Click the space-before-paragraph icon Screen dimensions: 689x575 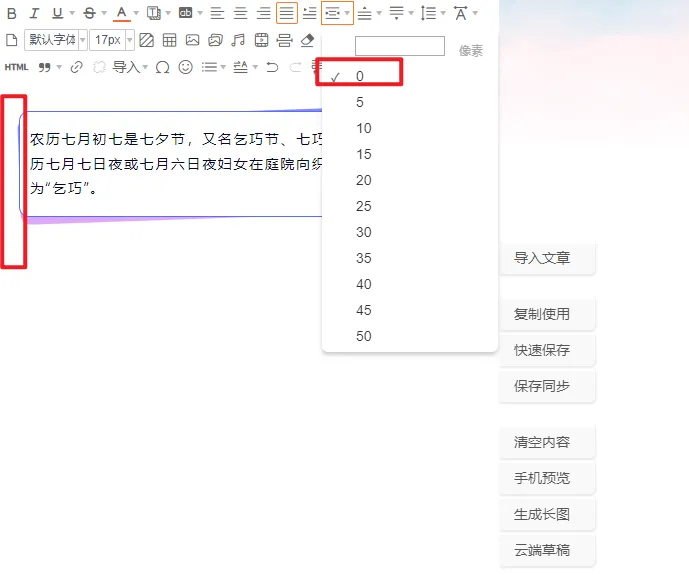click(364, 13)
